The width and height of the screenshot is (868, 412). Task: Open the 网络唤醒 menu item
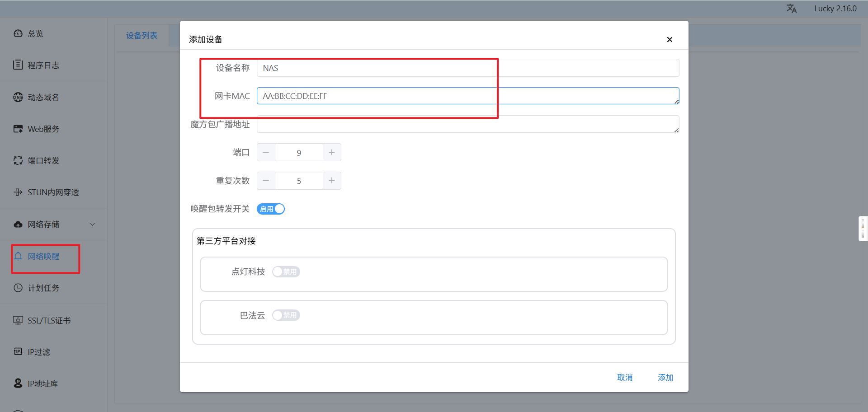[x=43, y=257]
